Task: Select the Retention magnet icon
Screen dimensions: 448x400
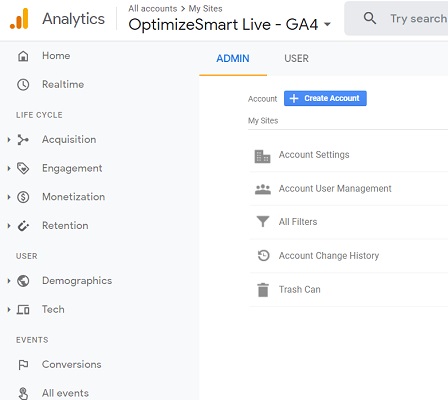Action: pyautogui.click(x=23, y=226)
